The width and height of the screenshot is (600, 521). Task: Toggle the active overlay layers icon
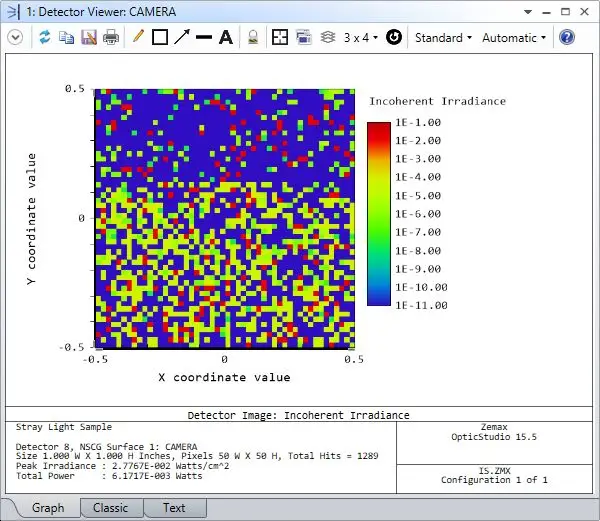(328, 37)
